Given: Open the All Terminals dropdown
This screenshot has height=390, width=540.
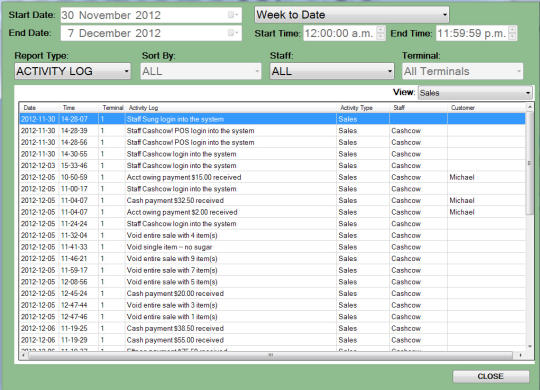Looking at the screenshot, I should click(x=463, y=71).
